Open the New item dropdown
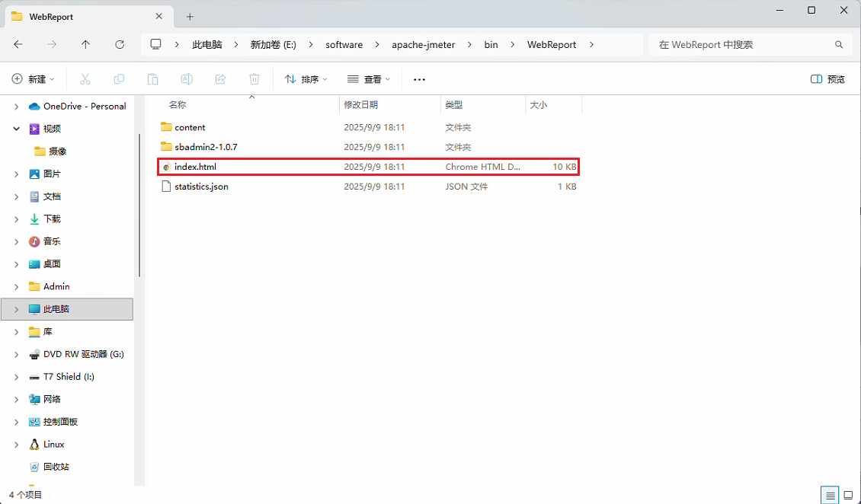The image size is (861, 504). click(x=34, y=79)
